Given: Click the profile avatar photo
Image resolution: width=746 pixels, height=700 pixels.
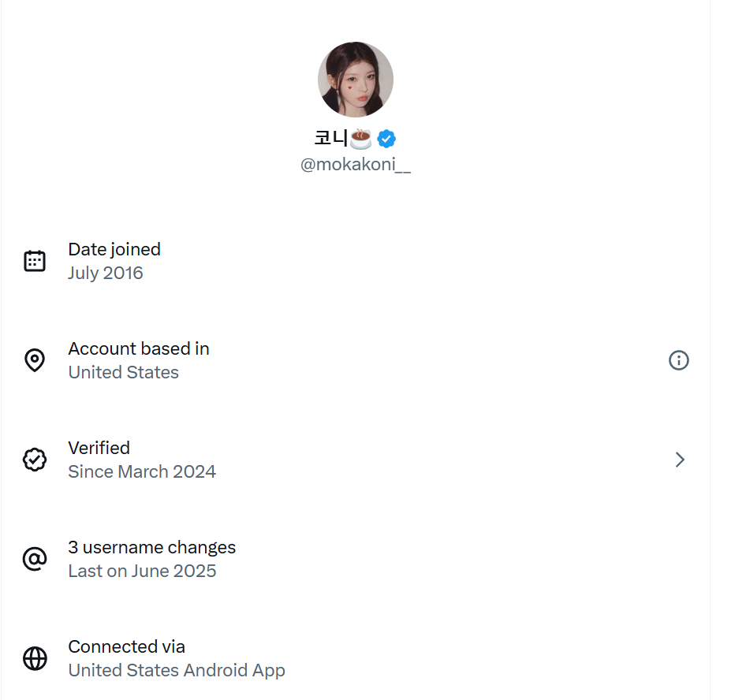Looking at the screenshot, I should point(355,80).
